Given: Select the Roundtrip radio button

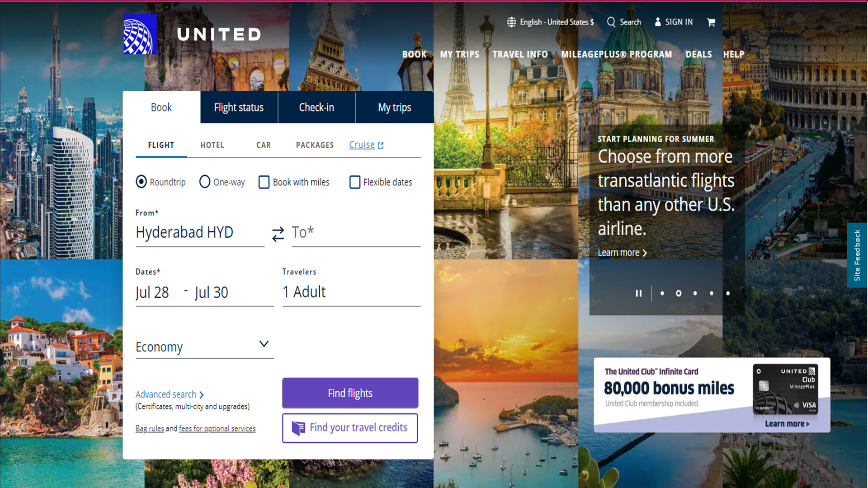Looking at the screenshot, I should pos(141,182).
